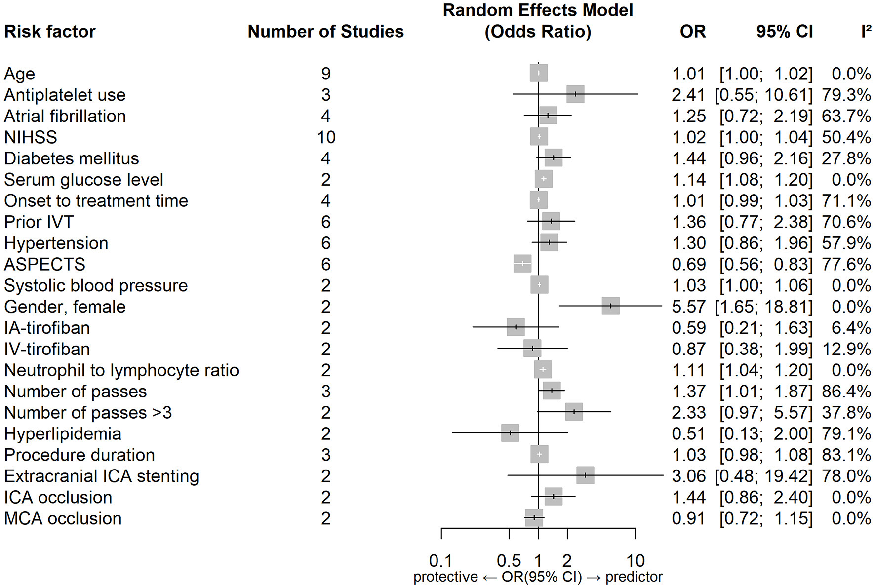
Task: Click the gray square for Extracranial ICA stenting
Action: [x=585, y=475]
